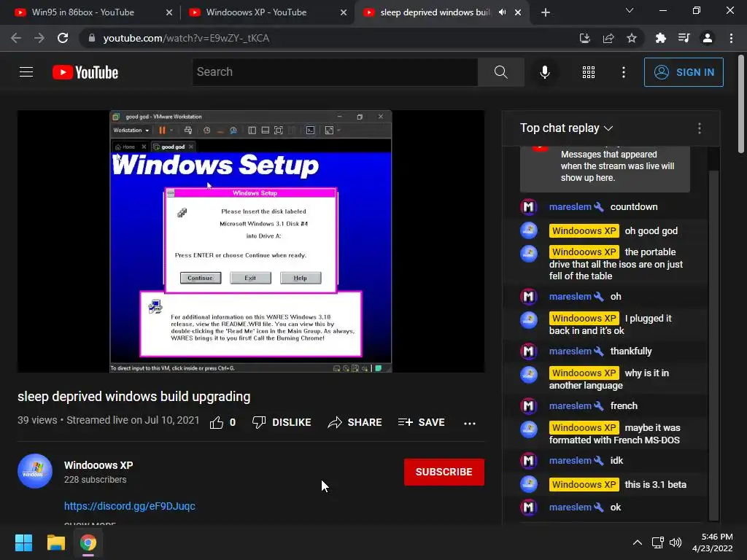Image resolution: width=747 pixels, height=560 pixels.
Task: Open the YouTube guide hamburger menu
Action: 26,72
